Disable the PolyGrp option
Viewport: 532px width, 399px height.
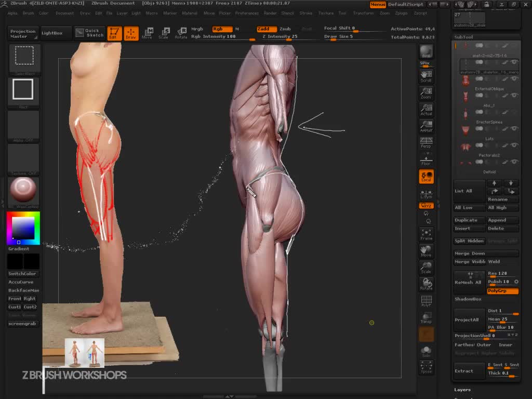502,291
